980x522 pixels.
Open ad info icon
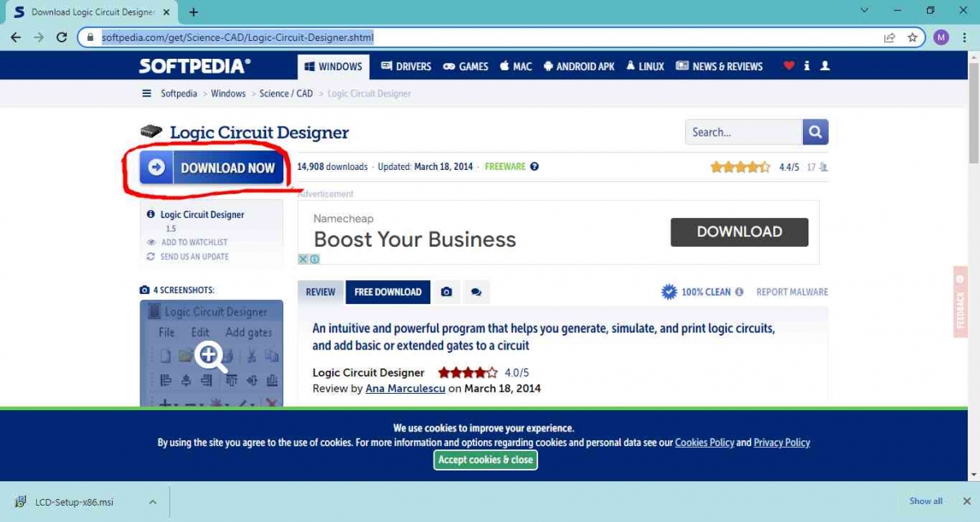click(314, 259)
